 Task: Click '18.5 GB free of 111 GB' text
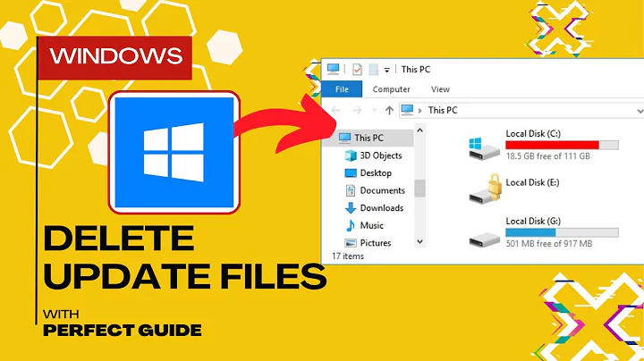pos(548,156)
